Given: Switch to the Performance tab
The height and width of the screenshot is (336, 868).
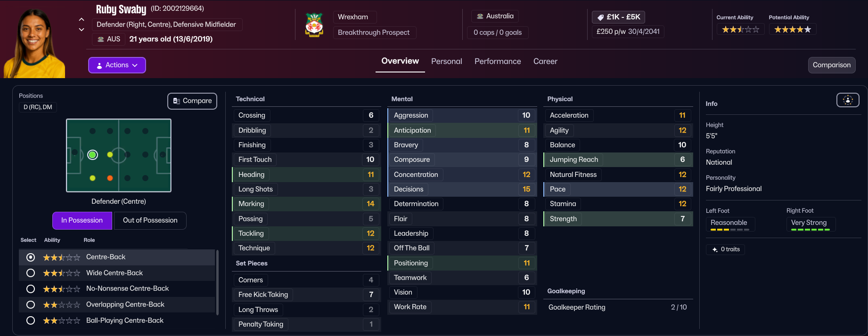Looking at the screenshot, I should [x=498, y=62].
